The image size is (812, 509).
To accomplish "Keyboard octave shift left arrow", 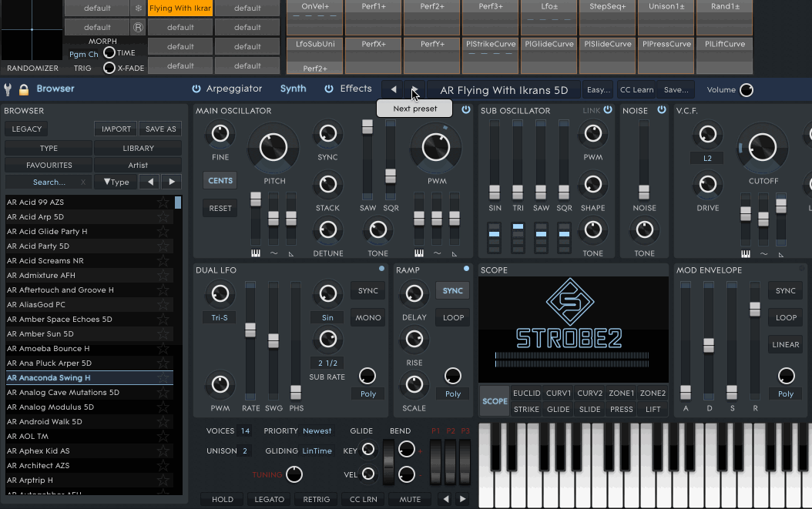I will click(446, 499).
